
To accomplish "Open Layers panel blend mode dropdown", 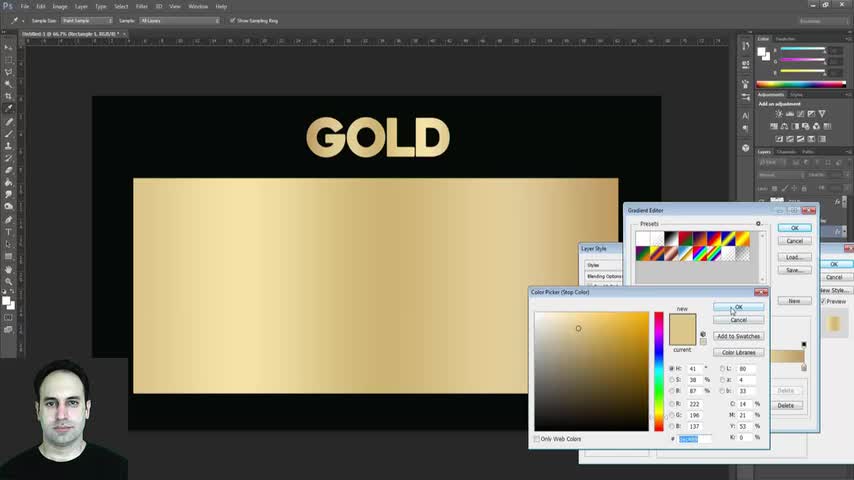I will [x=781, y=175].
